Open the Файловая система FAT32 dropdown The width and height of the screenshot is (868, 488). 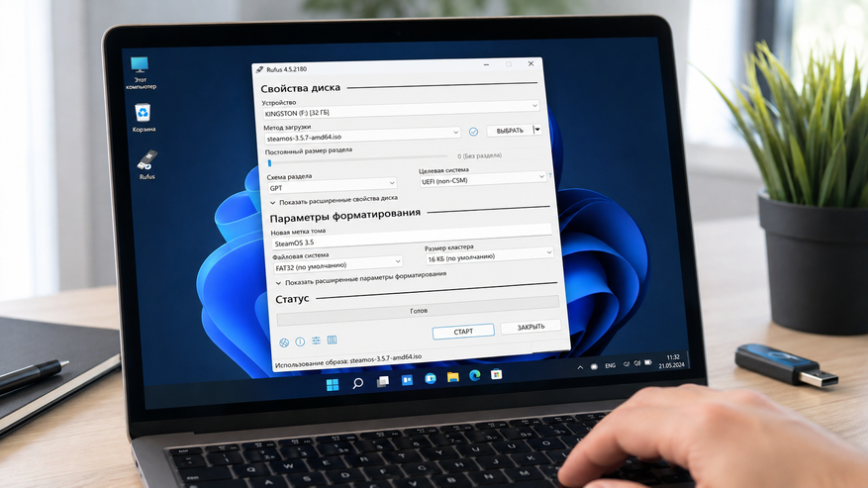[x=338, y=263]
